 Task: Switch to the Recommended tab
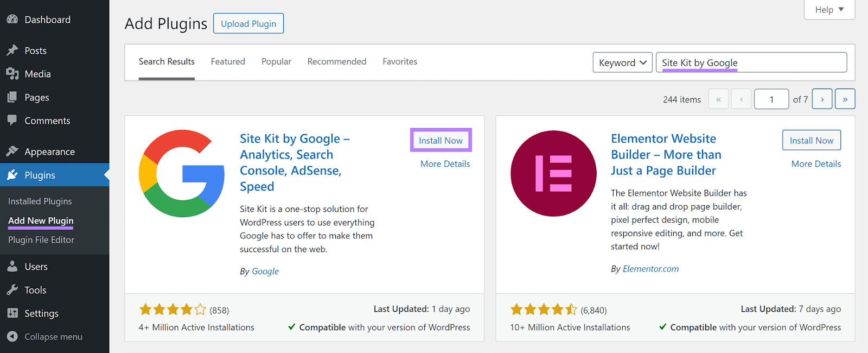[337, 61]
